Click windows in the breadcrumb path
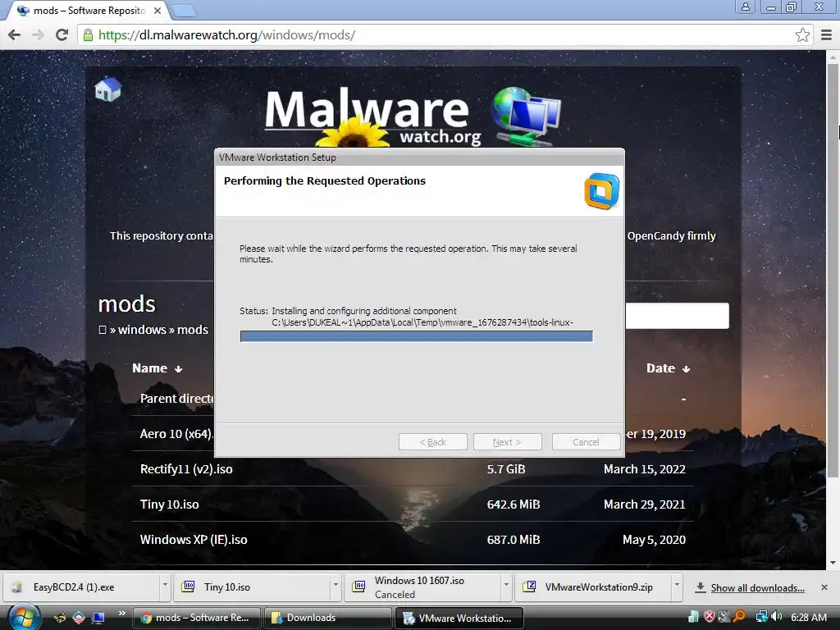840x630 pixels. 142,330
